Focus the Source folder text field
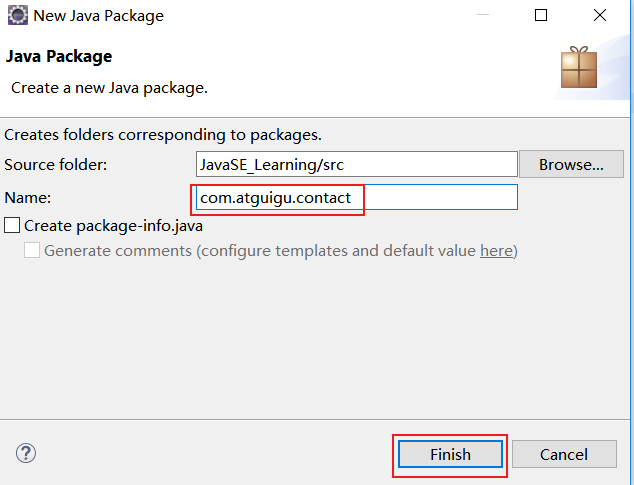This screenshot has width=634, height=485. [357, 164]
